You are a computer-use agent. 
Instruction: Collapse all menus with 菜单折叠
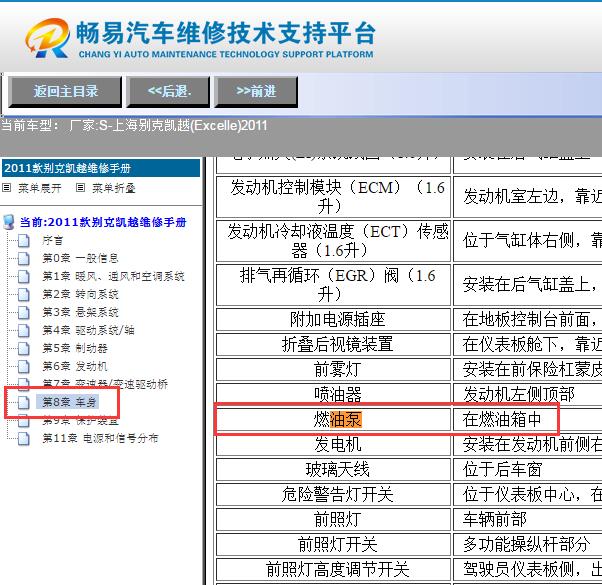coord(114,188)
